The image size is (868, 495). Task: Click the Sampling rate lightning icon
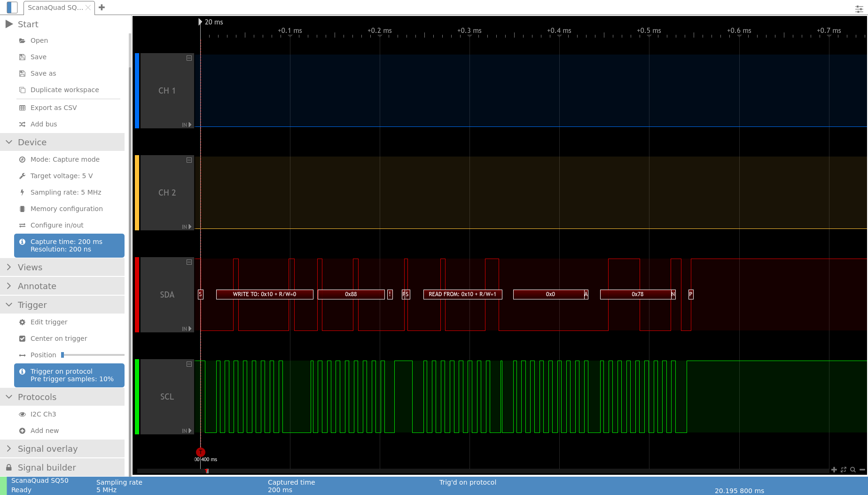click(x=22, y=192)
